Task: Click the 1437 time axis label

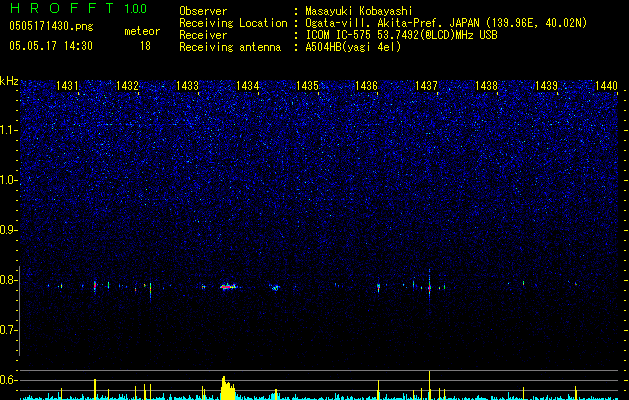Action: 426,86
